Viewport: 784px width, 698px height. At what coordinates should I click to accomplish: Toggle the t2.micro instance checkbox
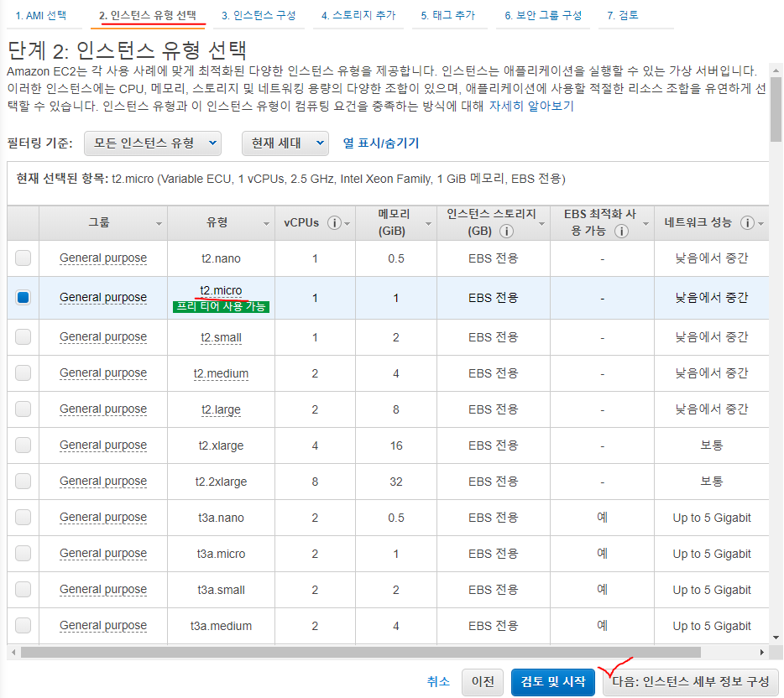tap(23, 298)
